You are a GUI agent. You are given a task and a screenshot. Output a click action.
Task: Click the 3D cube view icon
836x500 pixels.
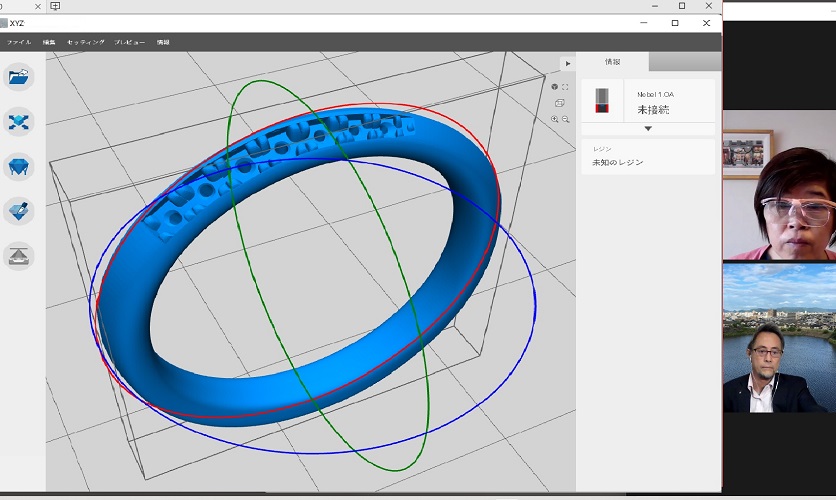[x=555, y=87]
